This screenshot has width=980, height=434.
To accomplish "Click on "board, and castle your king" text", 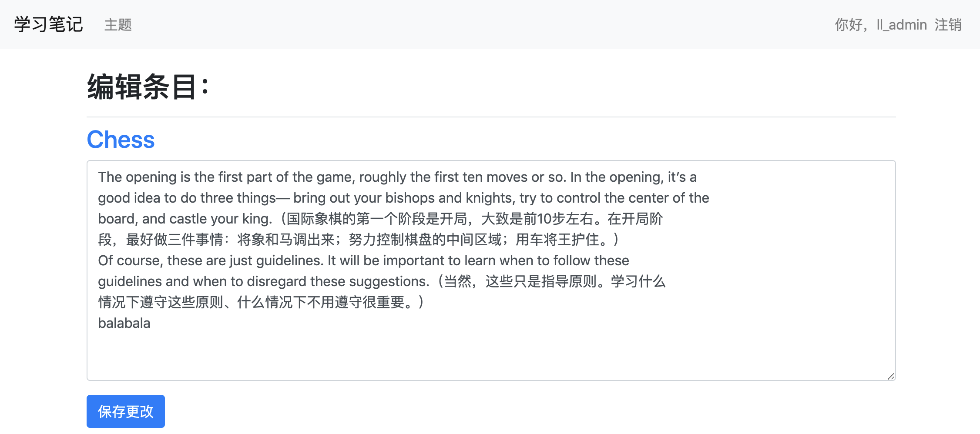I will [183, 219].
